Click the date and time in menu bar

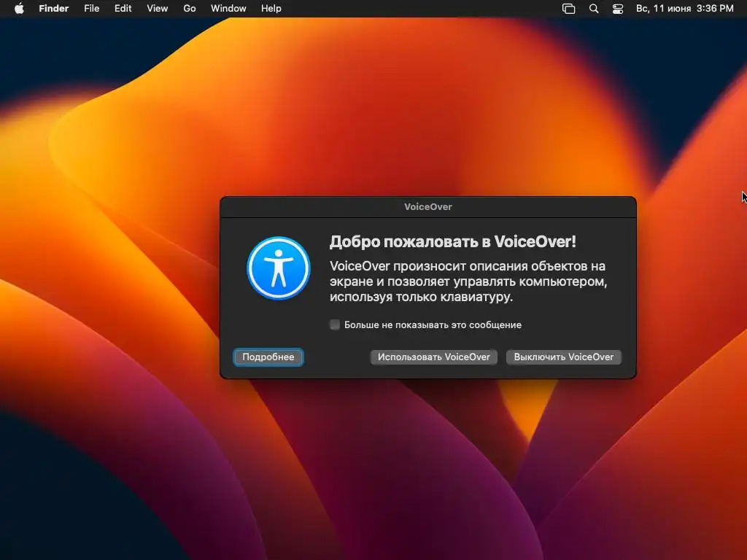pyautogui.click(x=684, y=9)
